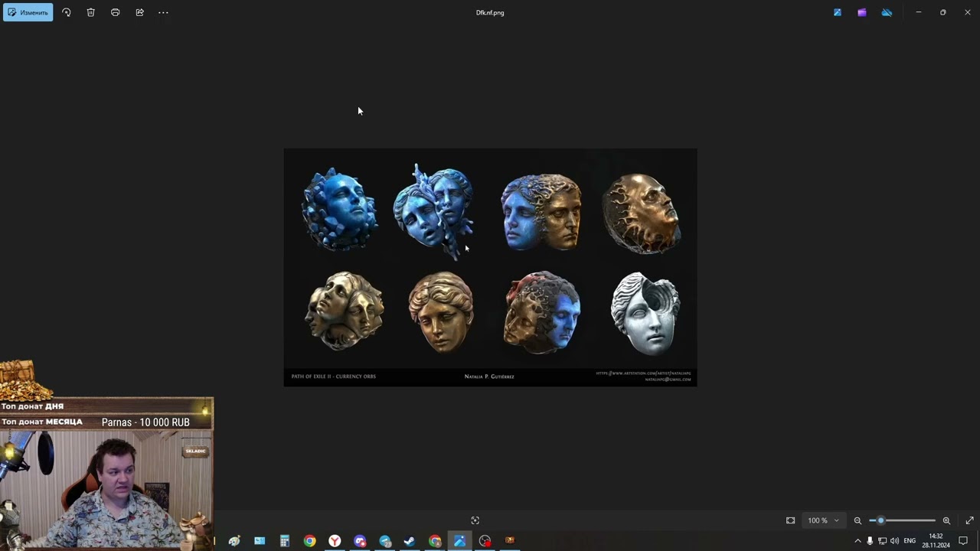Zoom out with the minus magnifier
980x551 pixels.
tap(857, 520)
